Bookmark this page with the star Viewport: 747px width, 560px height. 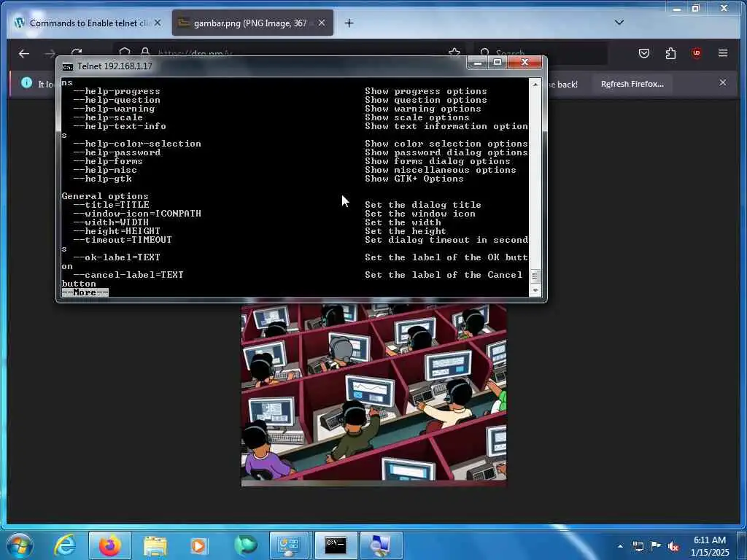pyautogui.click(x=454, y=52)
